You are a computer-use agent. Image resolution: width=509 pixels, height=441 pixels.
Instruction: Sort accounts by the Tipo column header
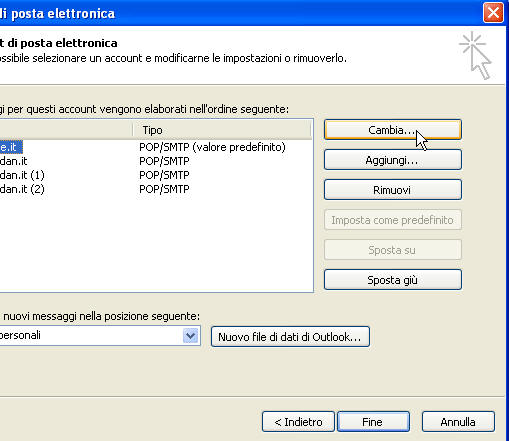[222, 130]
